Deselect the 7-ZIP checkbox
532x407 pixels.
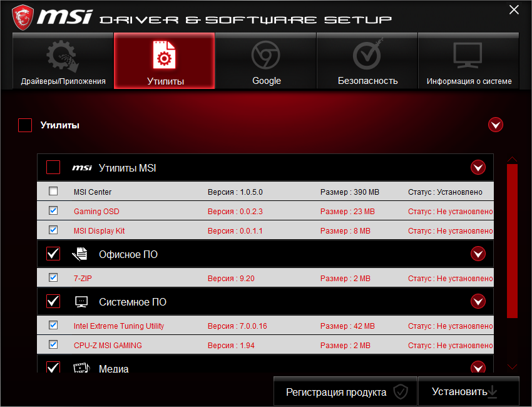pos(53,277)
